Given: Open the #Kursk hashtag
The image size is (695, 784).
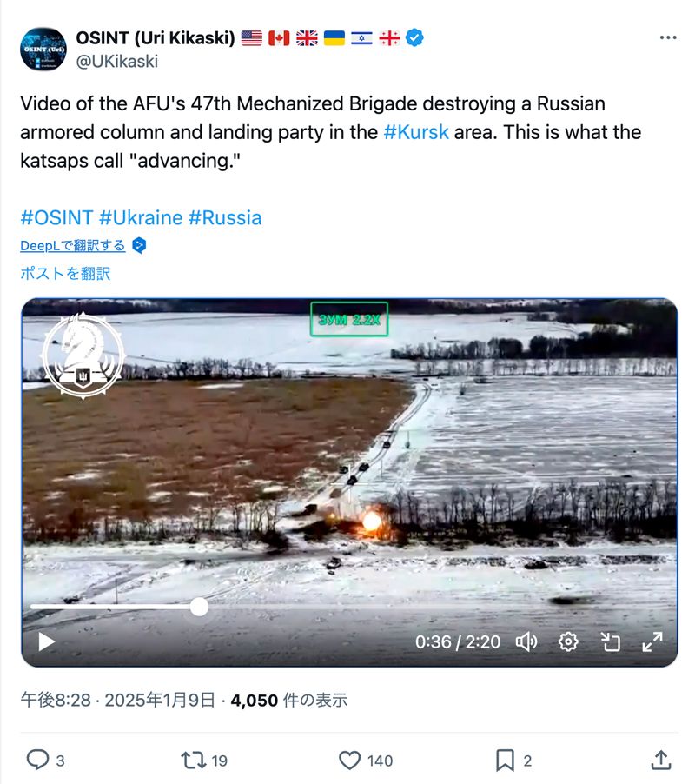Looking at the screenshot, I should [x=416, y=132].
